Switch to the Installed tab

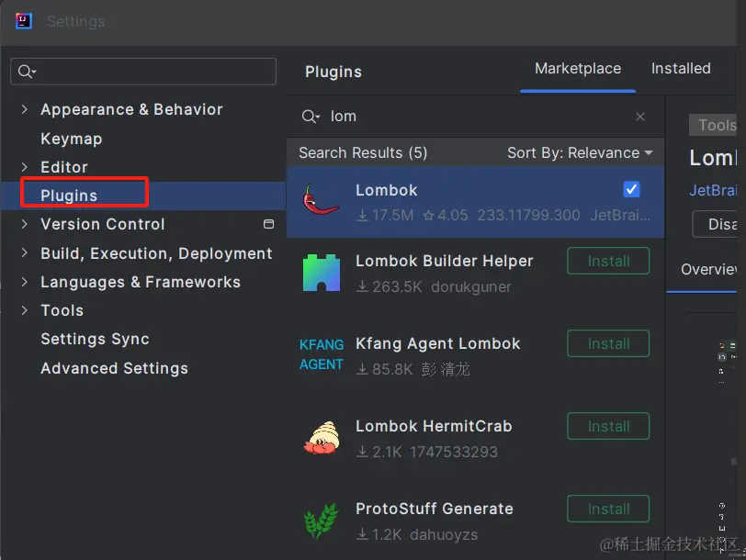681,69
